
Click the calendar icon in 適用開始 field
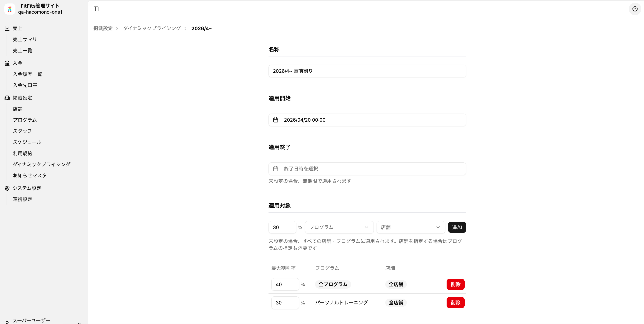[276, 120]
